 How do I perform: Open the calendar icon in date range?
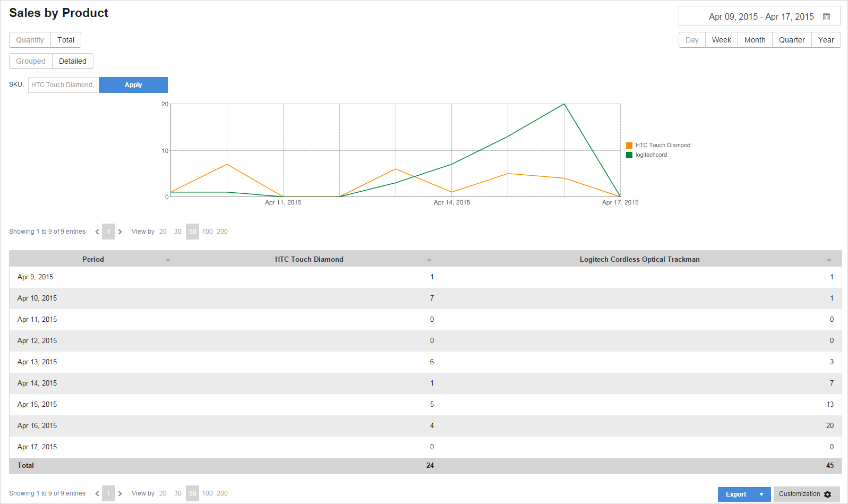[x=826, y=16]
